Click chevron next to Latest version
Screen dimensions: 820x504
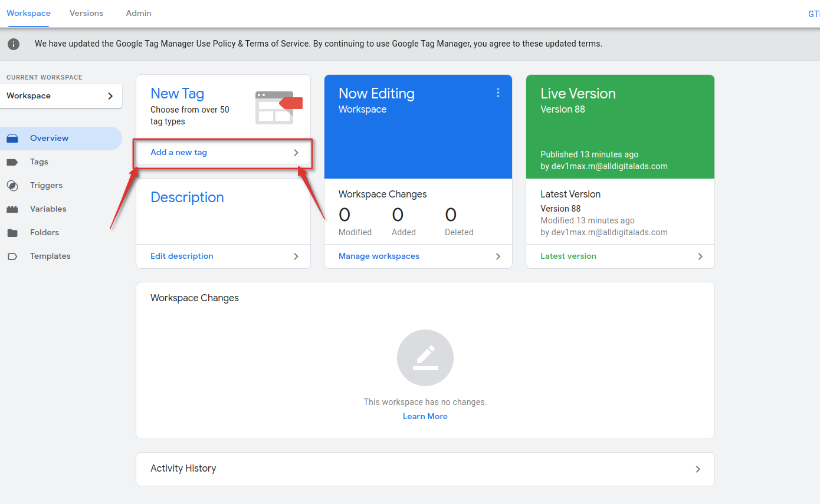tap(700, 256)
